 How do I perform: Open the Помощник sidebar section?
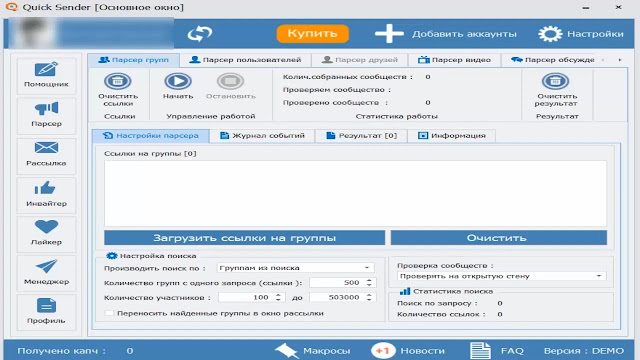pos(46,75)
